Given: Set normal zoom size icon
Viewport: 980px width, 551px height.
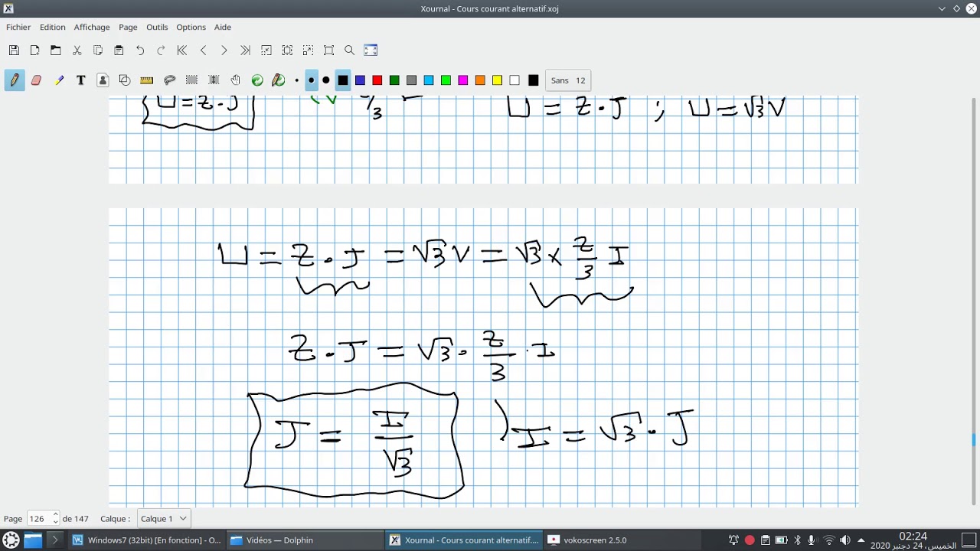Looking at the screenshot, I should [329, 51].
